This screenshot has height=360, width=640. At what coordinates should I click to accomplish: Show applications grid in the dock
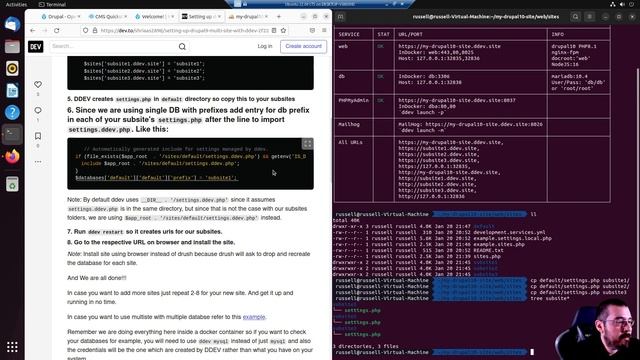pyautogui.click(x=12, y=347)
